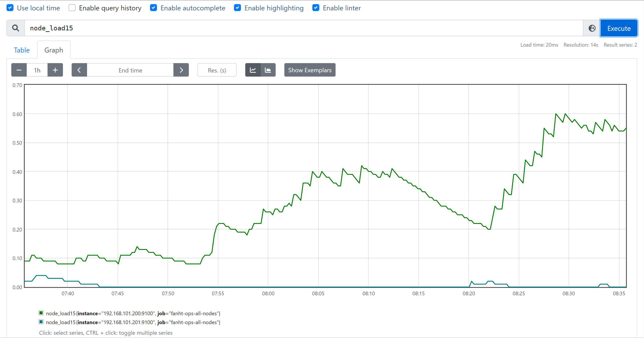Increase the time range with plus button

pos(55,70)
